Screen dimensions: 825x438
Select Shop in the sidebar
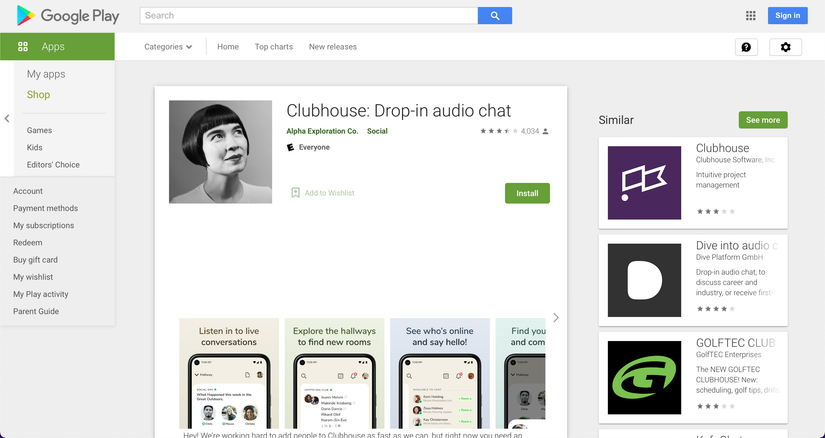pyautogui.click(x=38, y=95)
